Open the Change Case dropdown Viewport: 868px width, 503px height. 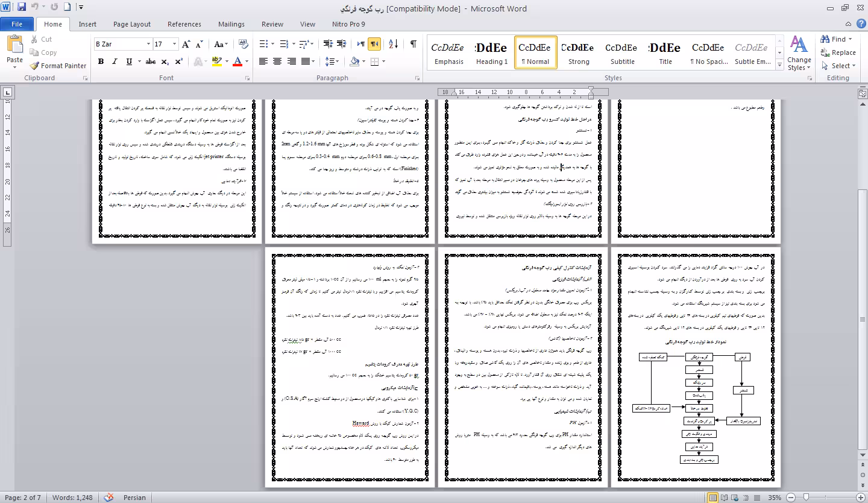(221, 44)
